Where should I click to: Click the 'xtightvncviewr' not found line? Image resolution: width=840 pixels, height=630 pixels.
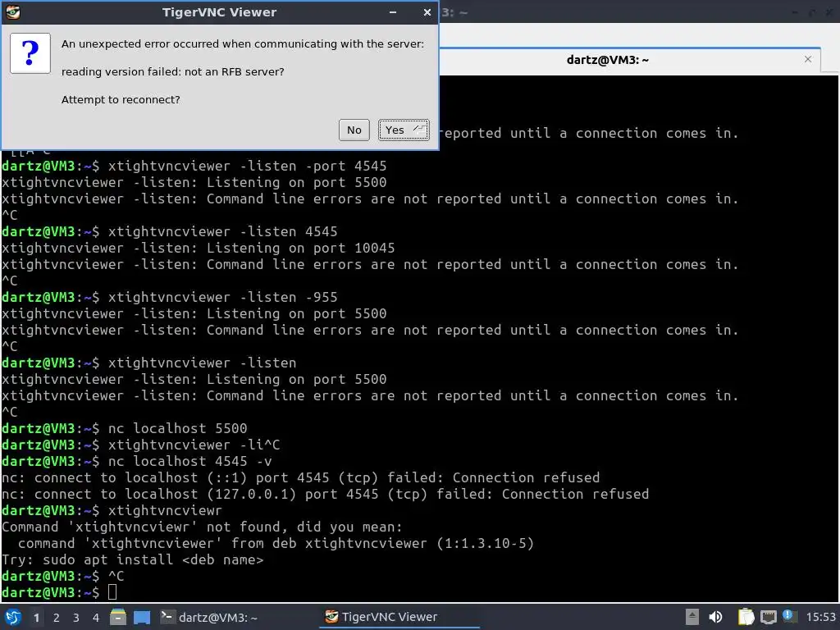click(202, 527)
